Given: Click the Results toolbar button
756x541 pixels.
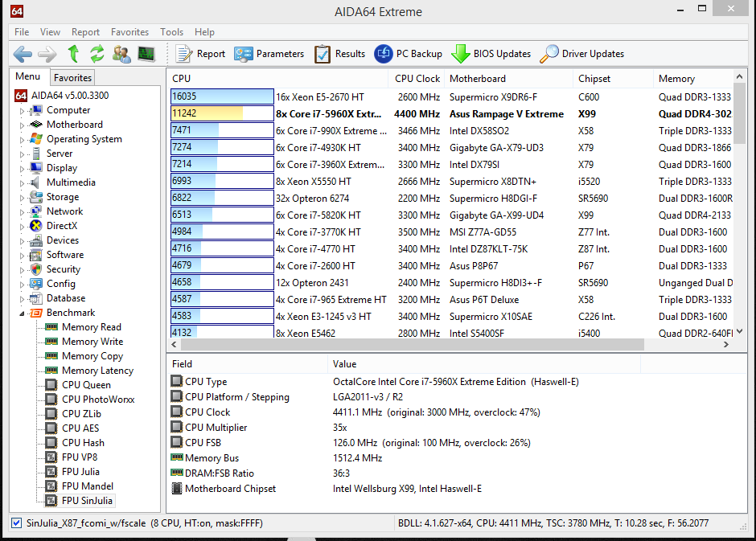Looking at the screenshot, I should (339, 54).
